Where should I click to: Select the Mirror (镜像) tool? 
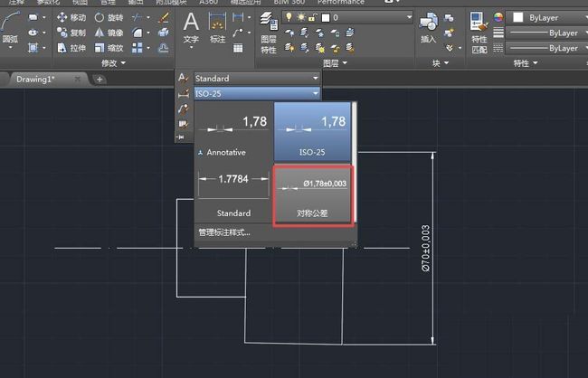(x=109, y=33)
